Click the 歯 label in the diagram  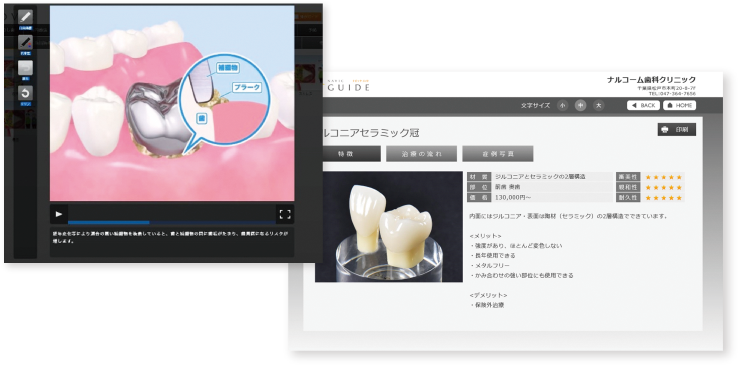[x=200, y=118]
